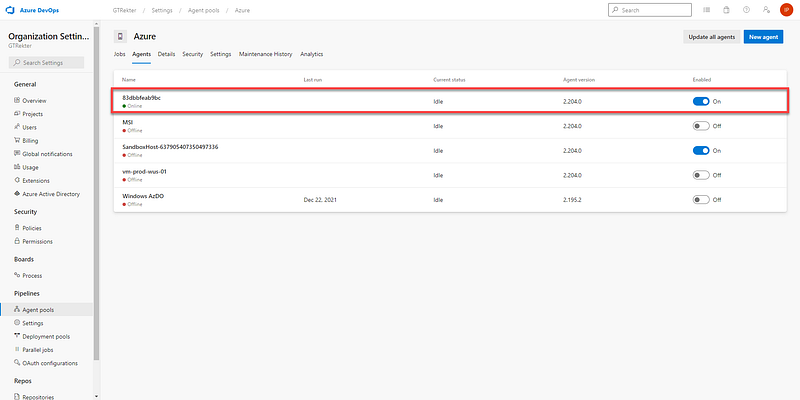
Task: Click the Search Settings field
Action: pyautogui.click(x=46, y=63)
